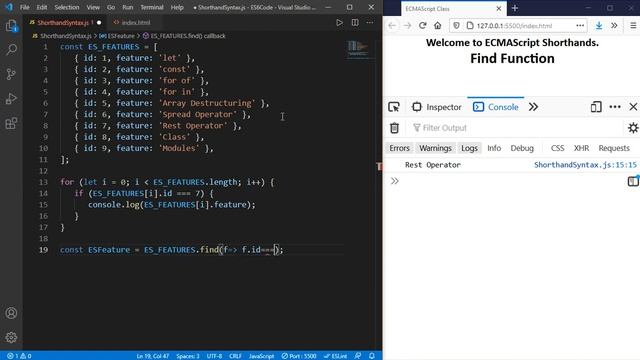Open DevTools customize ellipsis menu

click(x=615, y=107)
